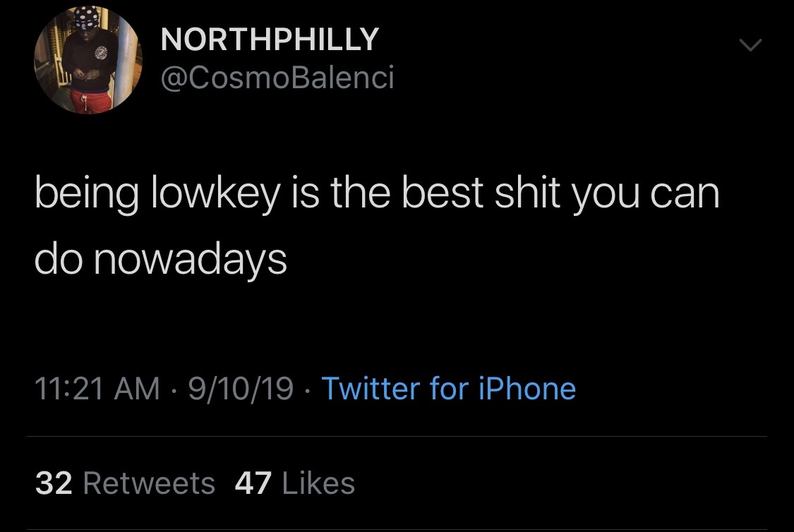Click the blue word "Twitter"
The height and width of the screenshot is (532, 794).
[371, 388]
